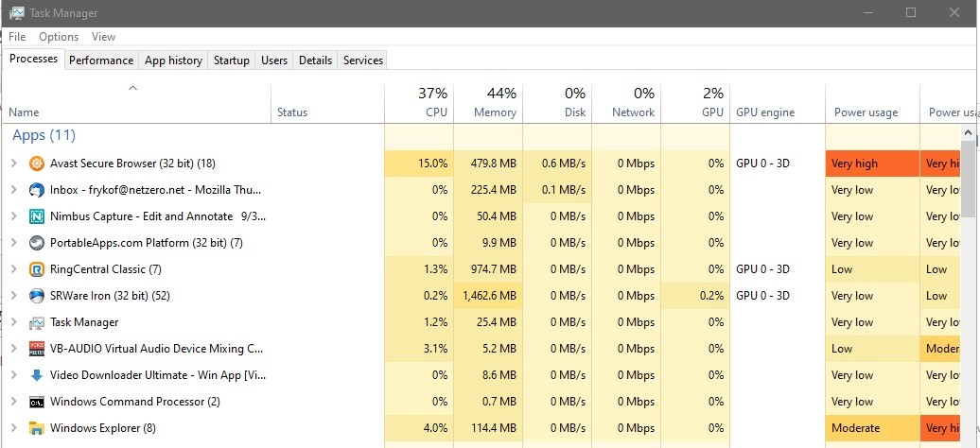Click the SRWare Iron icon
The height and width of the screenshot is (448, 980).
coord(37,296)
